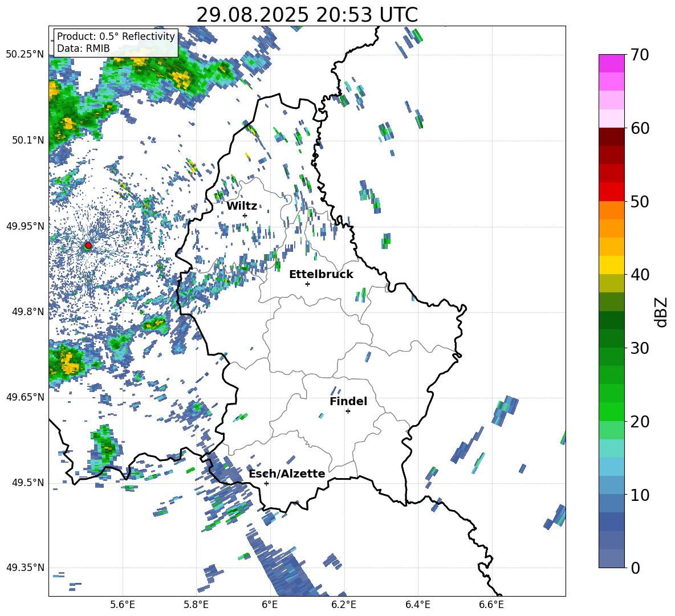
Task: Click the 50.1°N latitude label
Action: pyautogui.click(x=28, y=140)
